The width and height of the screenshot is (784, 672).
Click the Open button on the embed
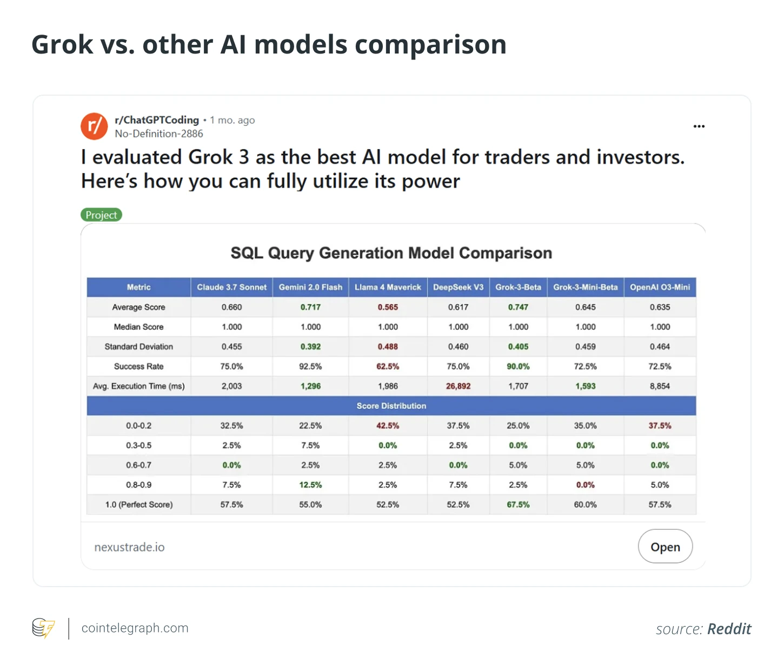[665, 547]
